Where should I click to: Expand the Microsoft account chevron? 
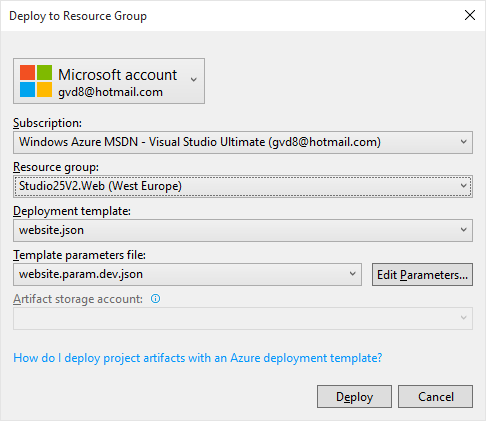click(194, 79)
